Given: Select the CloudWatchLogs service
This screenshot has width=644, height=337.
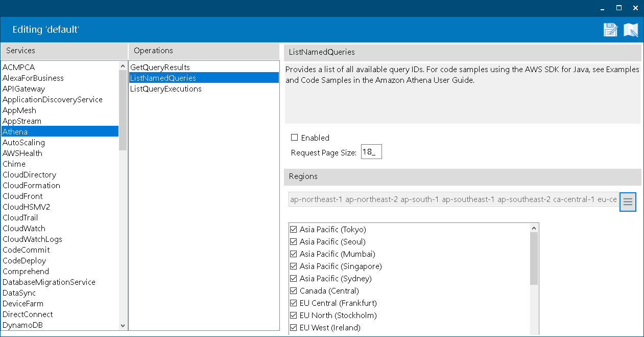Looking at the screenshot, I should (60, 239).
